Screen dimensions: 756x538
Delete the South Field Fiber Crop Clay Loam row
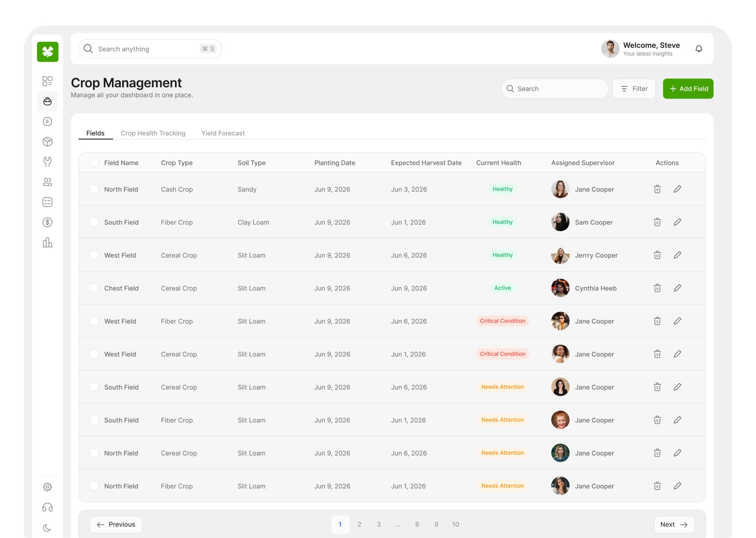coord(657,222)
